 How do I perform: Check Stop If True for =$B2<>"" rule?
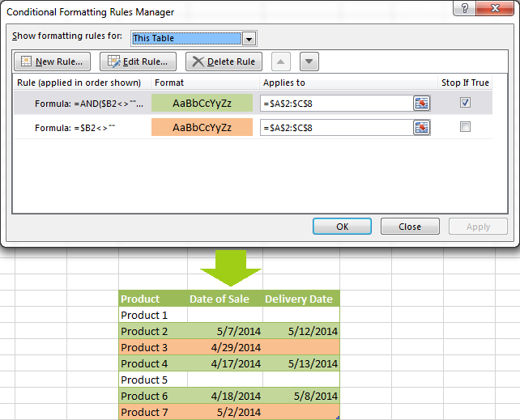click(x=465, y=126)
